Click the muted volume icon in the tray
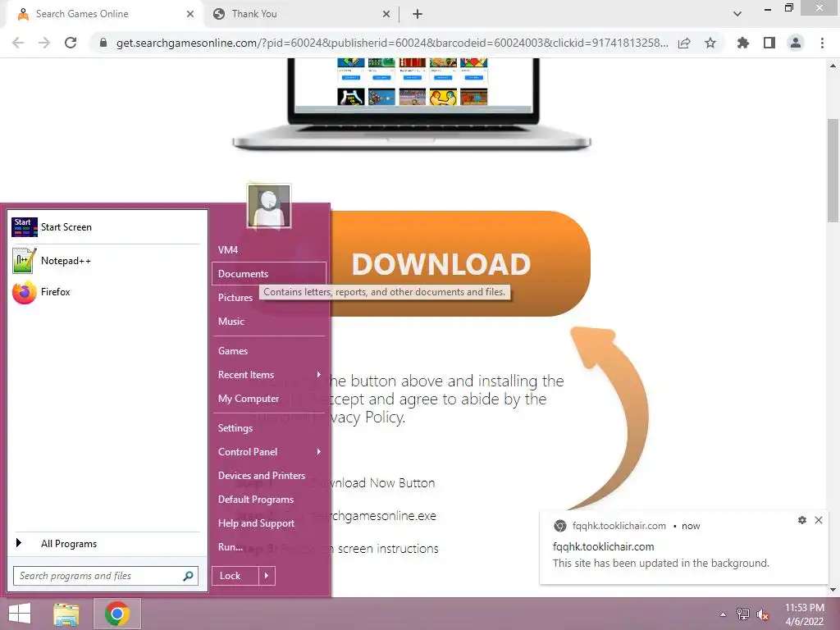The height and width of the screenshot is (630, 840). pos(763,614)
